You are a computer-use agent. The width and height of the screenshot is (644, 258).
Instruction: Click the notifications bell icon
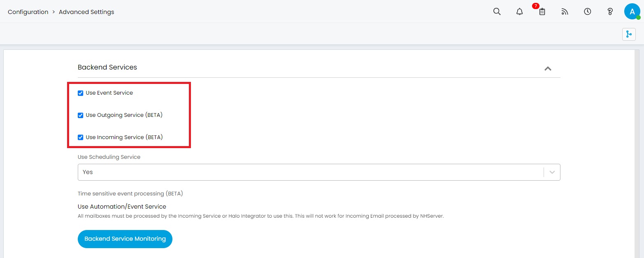[519, 12]
